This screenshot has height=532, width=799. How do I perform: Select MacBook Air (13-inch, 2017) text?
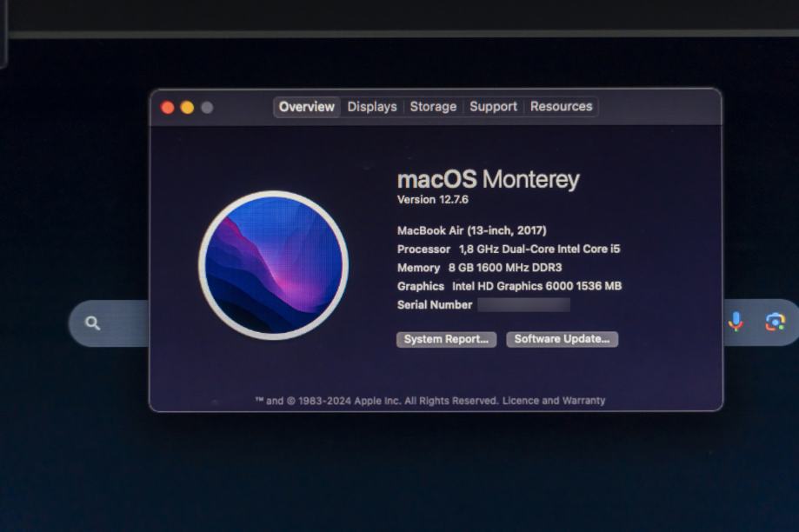coord(472,231)
